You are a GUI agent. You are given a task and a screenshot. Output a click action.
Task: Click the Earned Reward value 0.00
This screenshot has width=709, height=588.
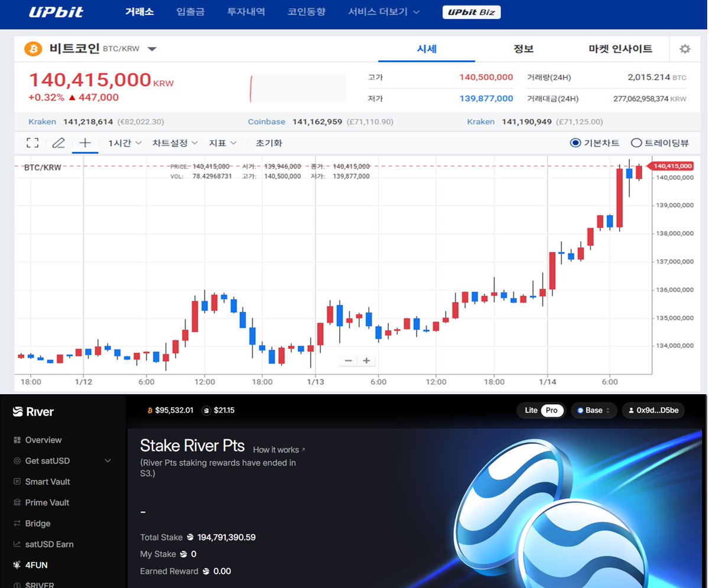[x=222, y=571]
